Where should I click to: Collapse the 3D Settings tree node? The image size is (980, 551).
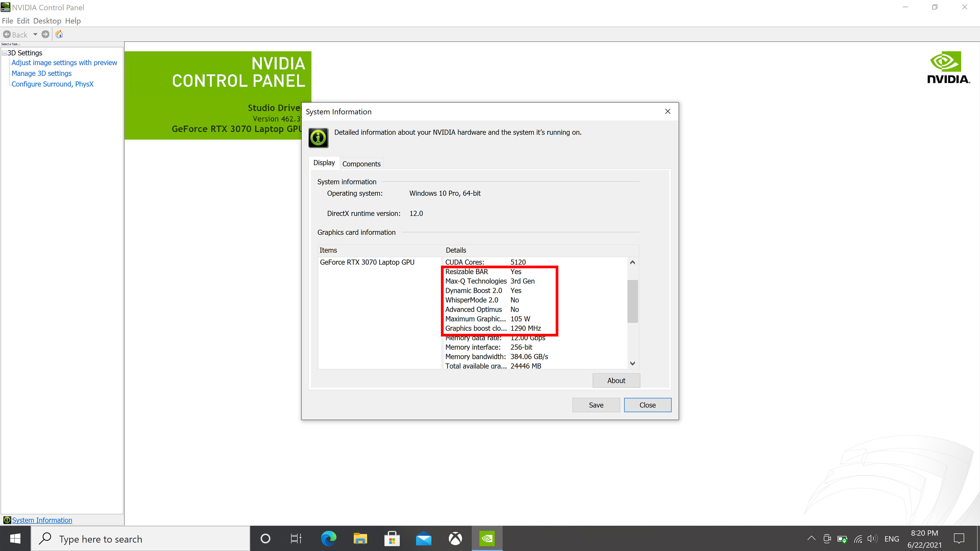[x=4, y=53]
